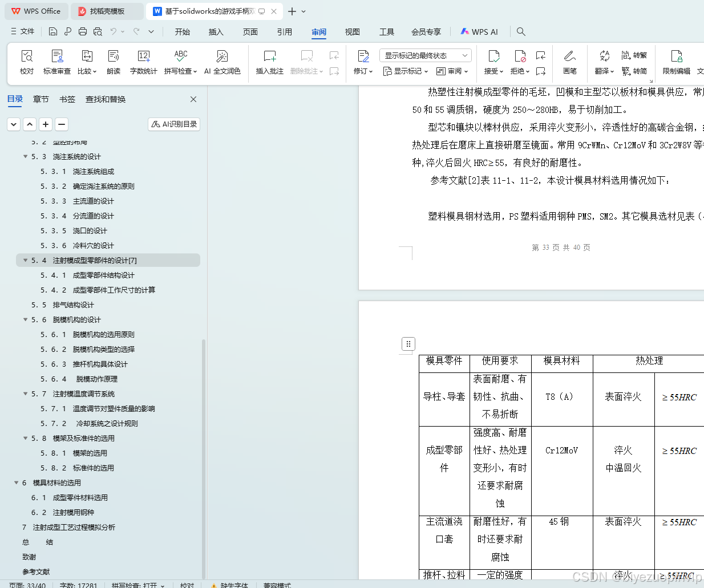Click the navigation pane vertical scrollbar
Screen dimensions: 704x588
(204, 459)
